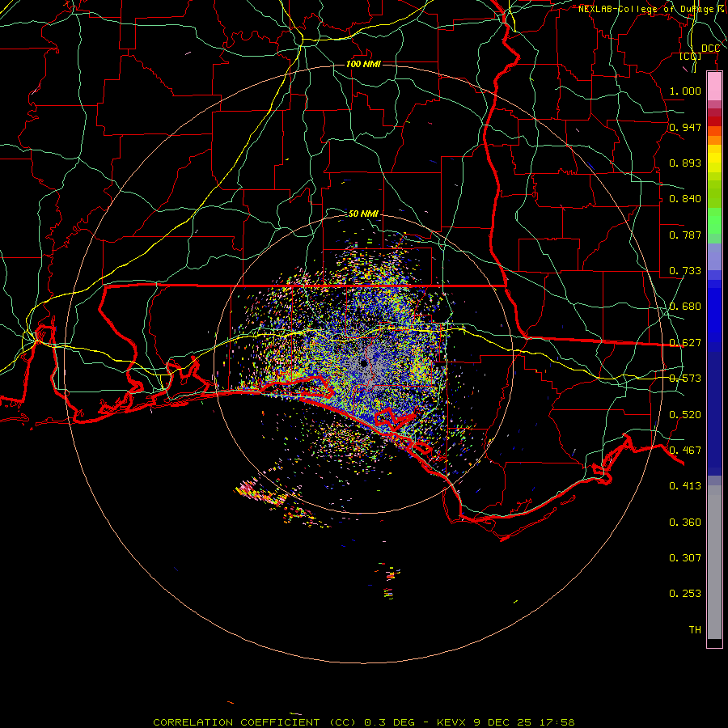Select the "NEXLAB-College of DuPage" credit text
728x728 pixels.
pos(645,9)
